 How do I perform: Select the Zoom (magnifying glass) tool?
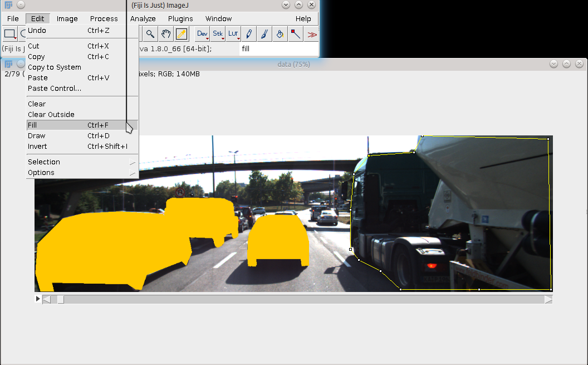click(150, 34)
